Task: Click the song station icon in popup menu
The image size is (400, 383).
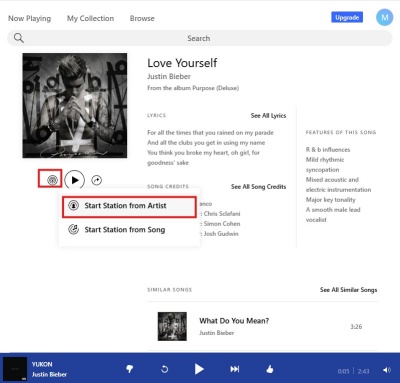Action: 74,229
